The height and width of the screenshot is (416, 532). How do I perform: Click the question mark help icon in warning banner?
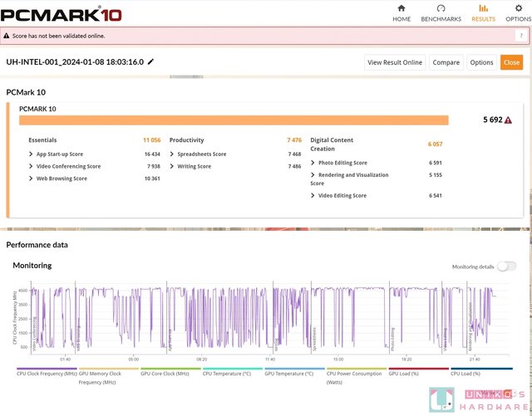[520, 36]
